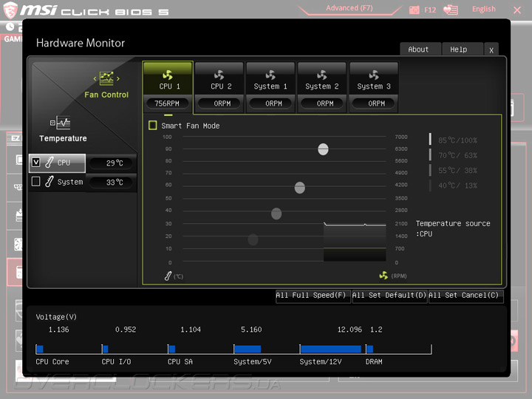This screenshot has width=532, height=399.
Task: Click the 40°C/13% legend entry
Action: [x=457, y=185]
